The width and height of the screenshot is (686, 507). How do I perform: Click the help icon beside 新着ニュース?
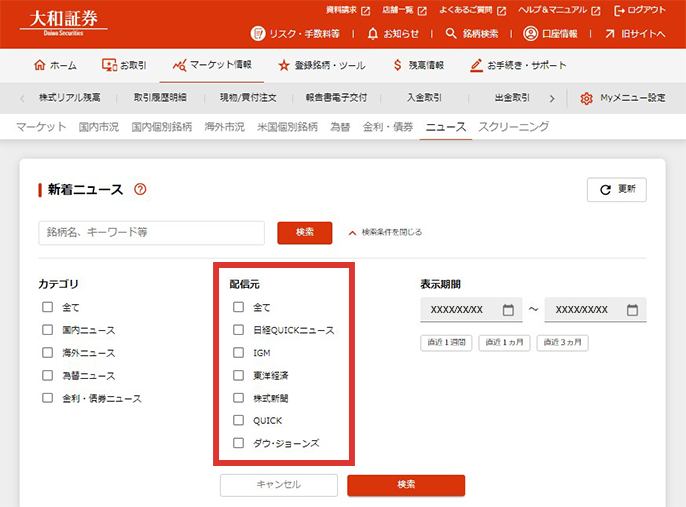[x=140, y=189]
